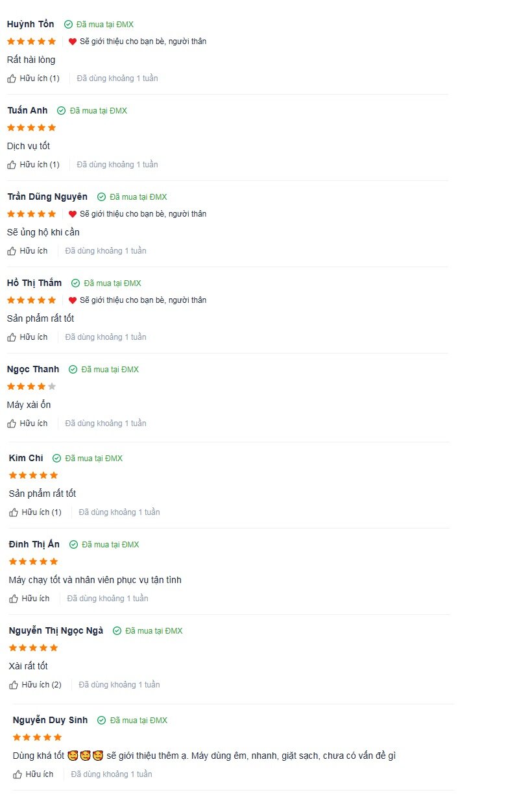This screenshot has height=812, width=519.
Task: Like Tuấn Anh's review with thumbs-up
Action: pyautogui.click(x=12, y=165)
